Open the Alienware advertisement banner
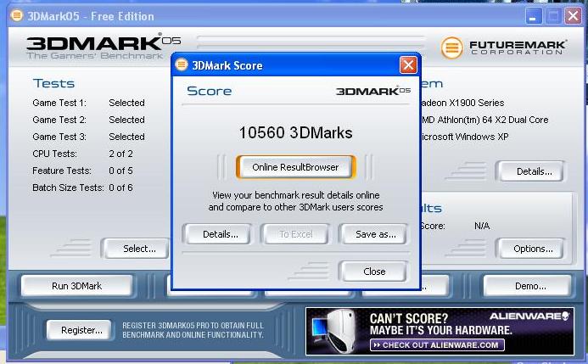Image resolution: width=588 pixels, height=364 pixels. pyautogui.click(x=440, y=331)
